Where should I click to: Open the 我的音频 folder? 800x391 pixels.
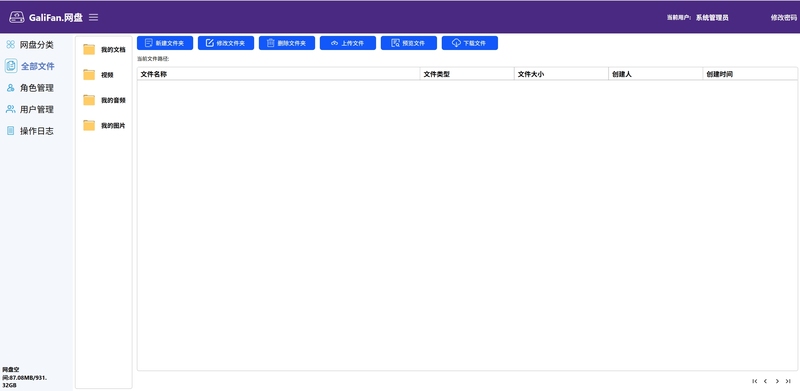[x=104, y=100]
